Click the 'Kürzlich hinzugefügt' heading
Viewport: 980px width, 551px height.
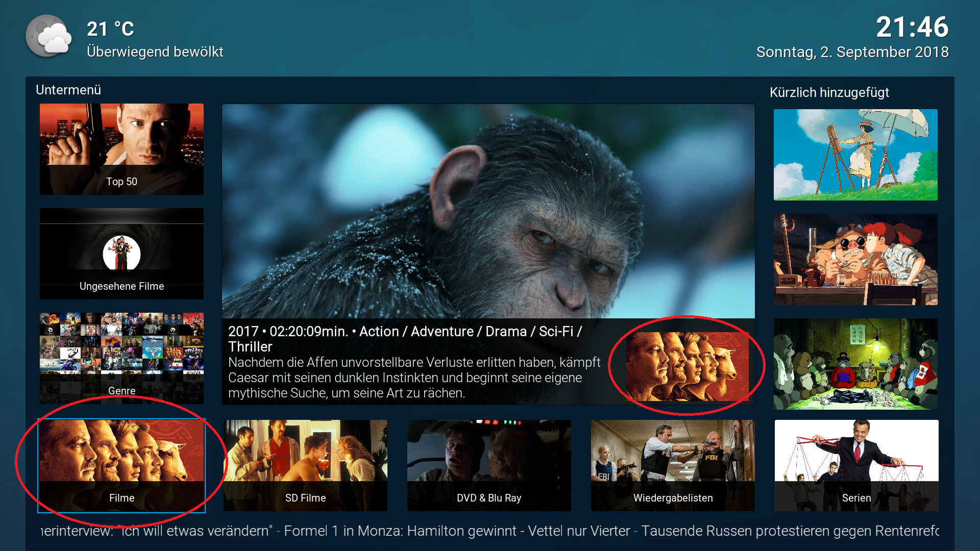point(829,92)
